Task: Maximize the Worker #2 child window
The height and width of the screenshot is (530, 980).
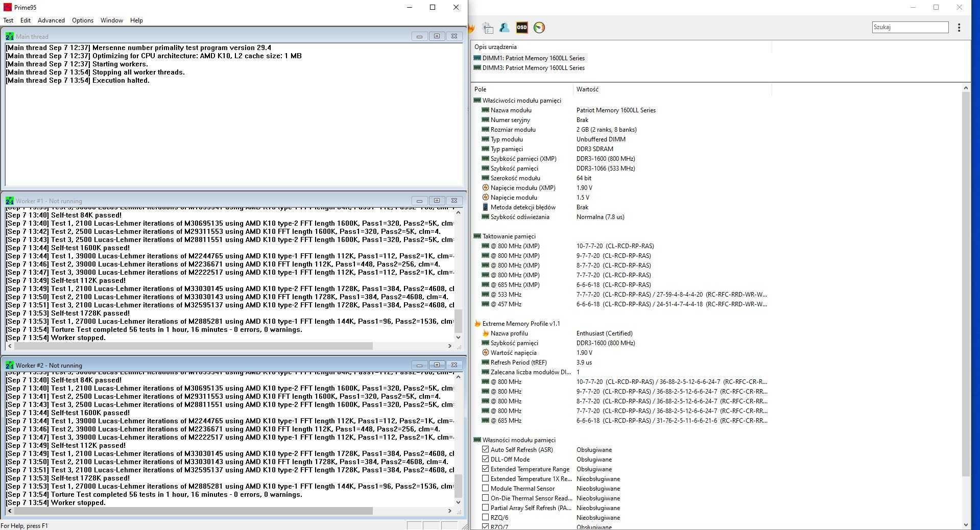Action: coord(437,365)
